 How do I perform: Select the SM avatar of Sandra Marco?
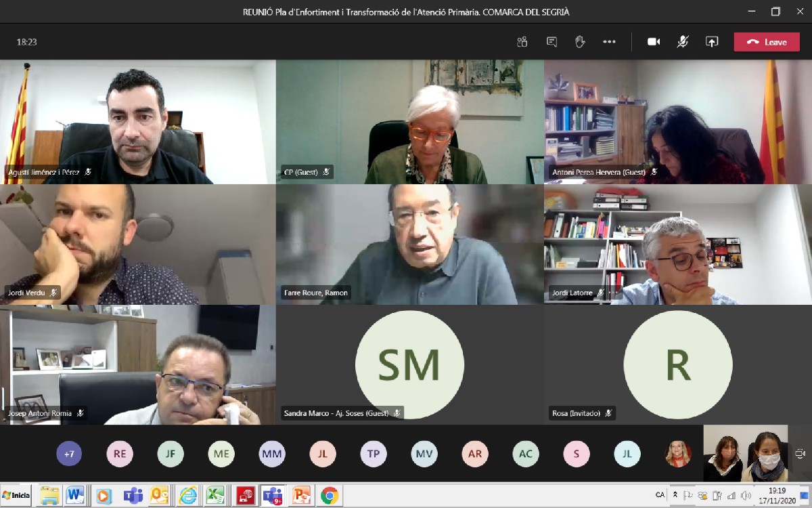(x=409, y=364)
